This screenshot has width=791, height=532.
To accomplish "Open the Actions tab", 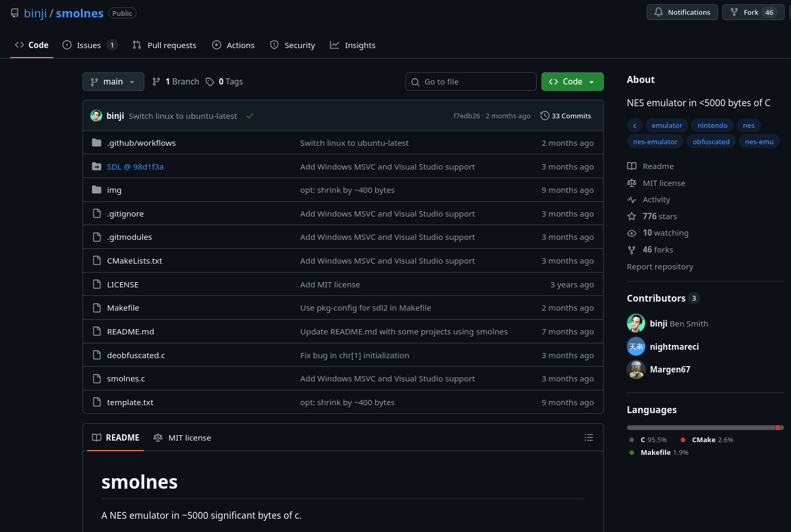I will [x=233, y=45].
